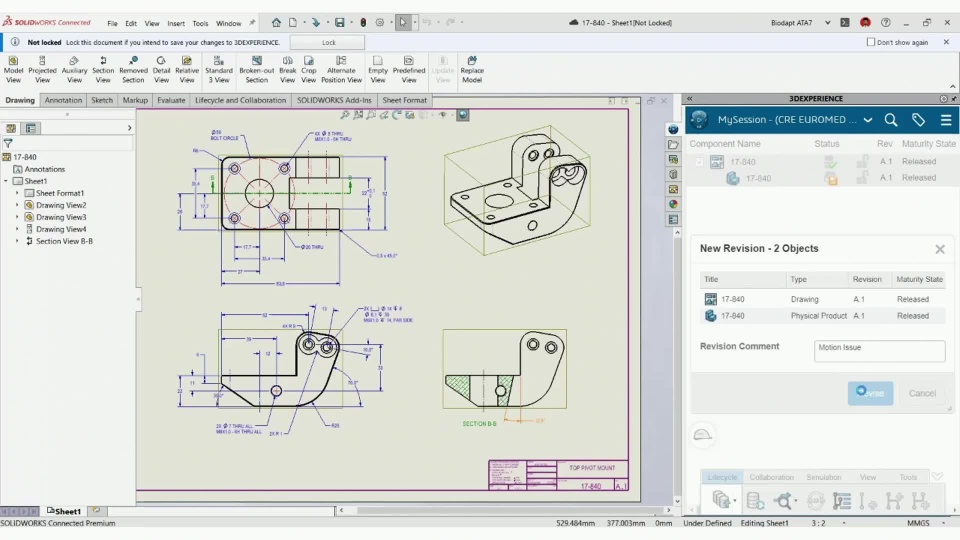The image size is (960, 540).
Task: Dismiss the Not locked notification bar
Action: [x=946, y=42]
